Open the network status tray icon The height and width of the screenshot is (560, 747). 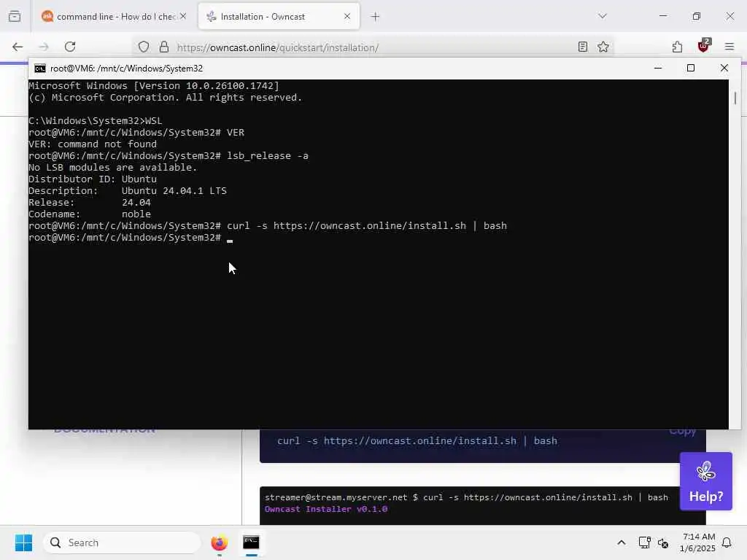(645, 542)
